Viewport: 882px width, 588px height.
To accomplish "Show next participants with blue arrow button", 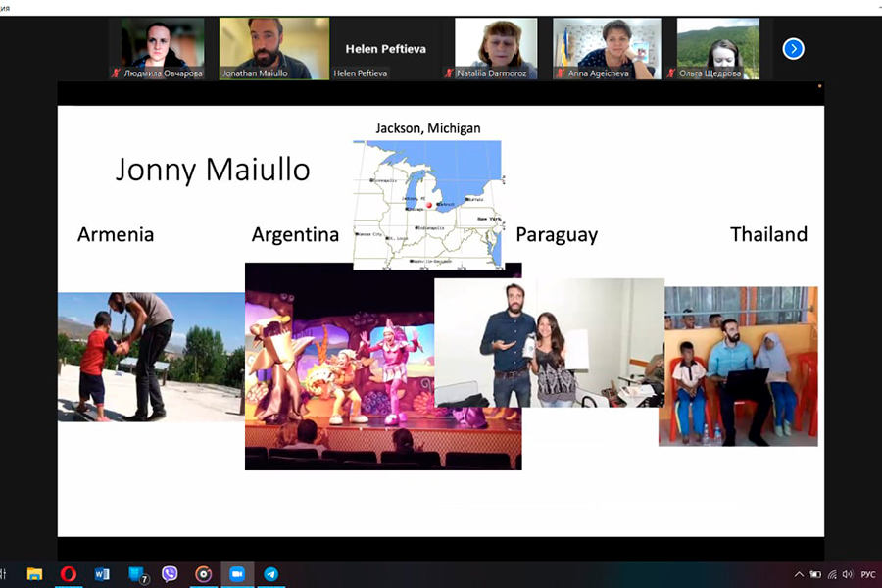I will [x=793, y=48].
